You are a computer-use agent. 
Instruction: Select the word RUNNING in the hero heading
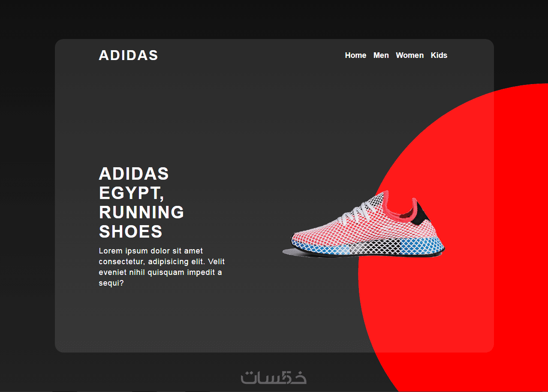[x=142, y=212]
